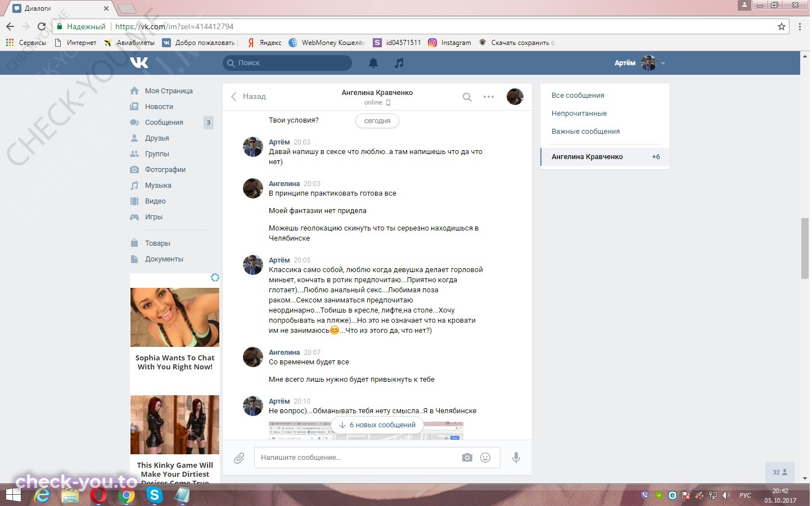Open the Авиабилеты bookmark
Viewport: 812px width, 506px height.
(129, 43)
